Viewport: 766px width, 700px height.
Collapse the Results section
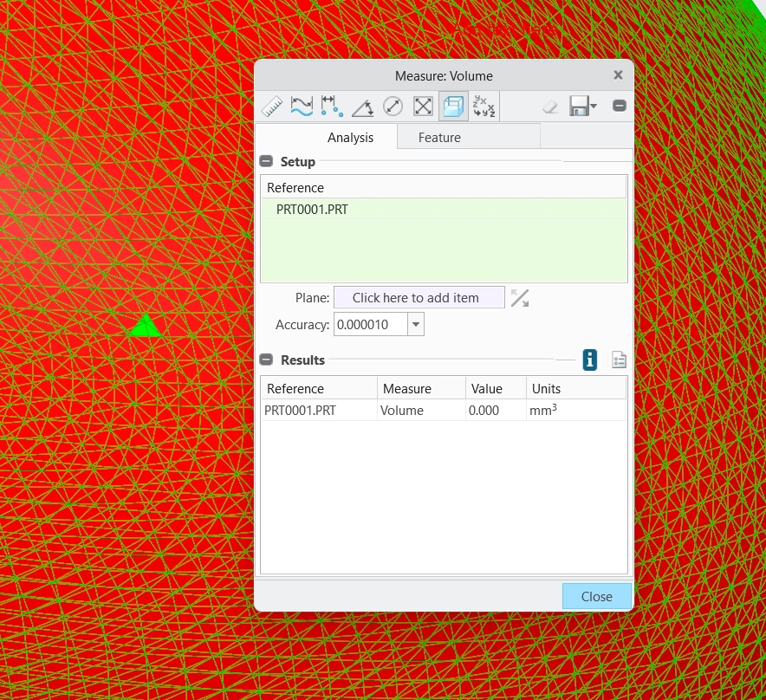click(x=266, y=360)
